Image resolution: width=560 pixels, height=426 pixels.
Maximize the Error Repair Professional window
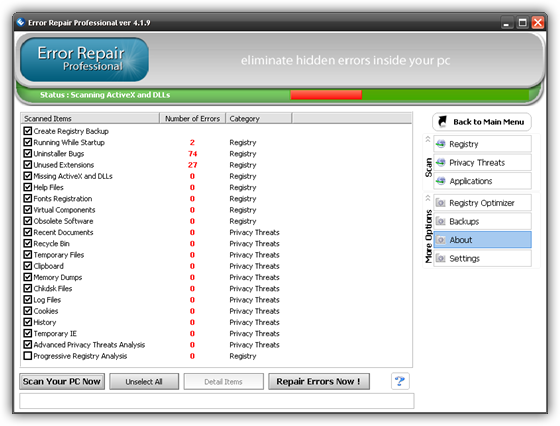pos(522,23)
